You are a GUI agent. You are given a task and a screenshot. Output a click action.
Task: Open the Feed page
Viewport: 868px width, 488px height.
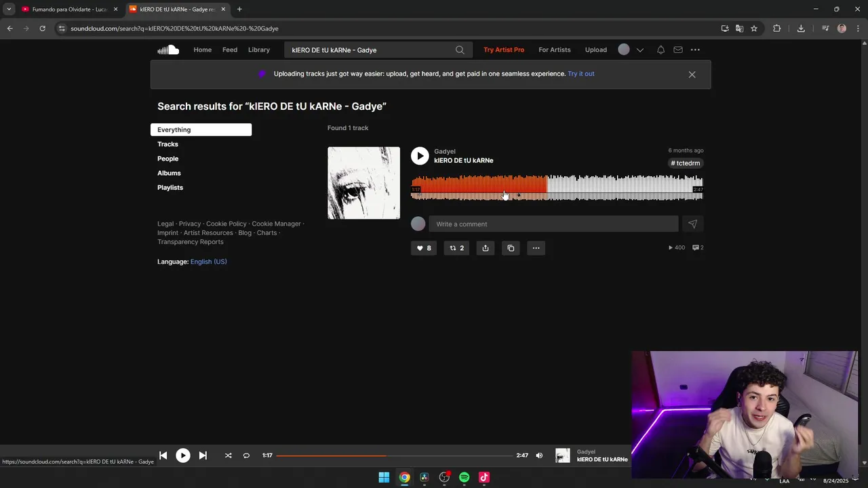coord(230,49)
